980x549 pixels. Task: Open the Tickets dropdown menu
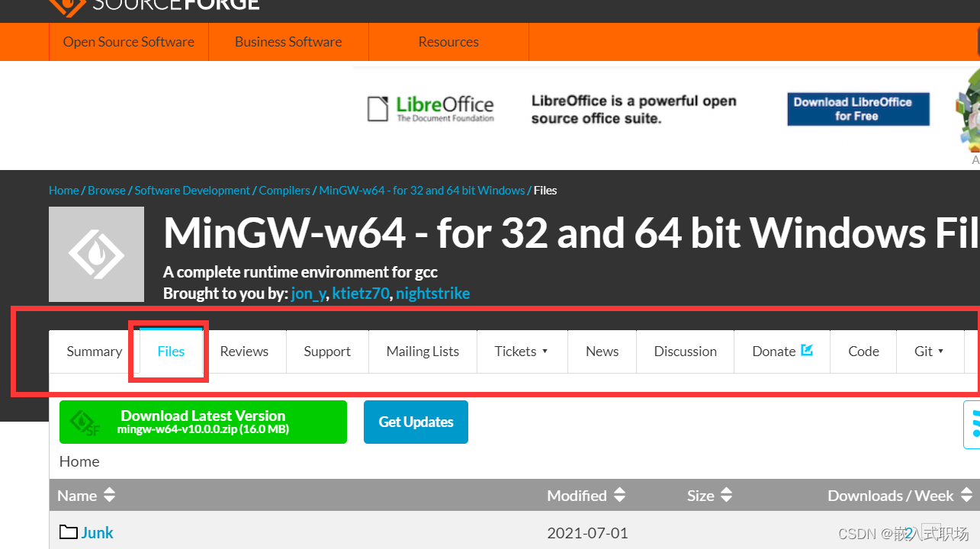[522, 352]
